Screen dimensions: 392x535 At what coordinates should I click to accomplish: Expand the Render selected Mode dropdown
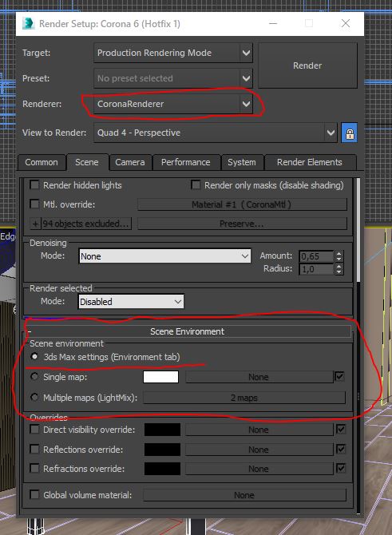pyautogui.click(x=131, y=302)
